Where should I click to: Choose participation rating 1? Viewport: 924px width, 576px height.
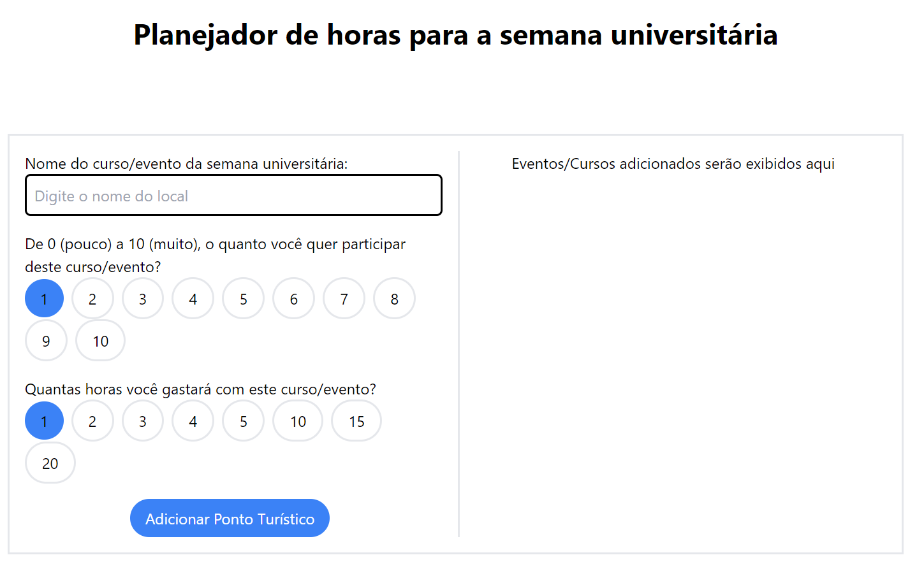click(44, 298)
